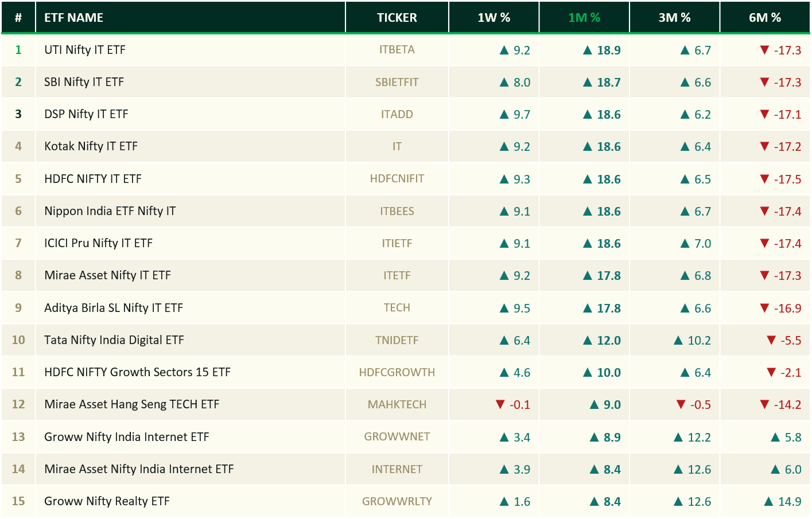This screenshot has height=519, width=812.
Task: Click the ETF NAME column header
Action: point(74,18)
